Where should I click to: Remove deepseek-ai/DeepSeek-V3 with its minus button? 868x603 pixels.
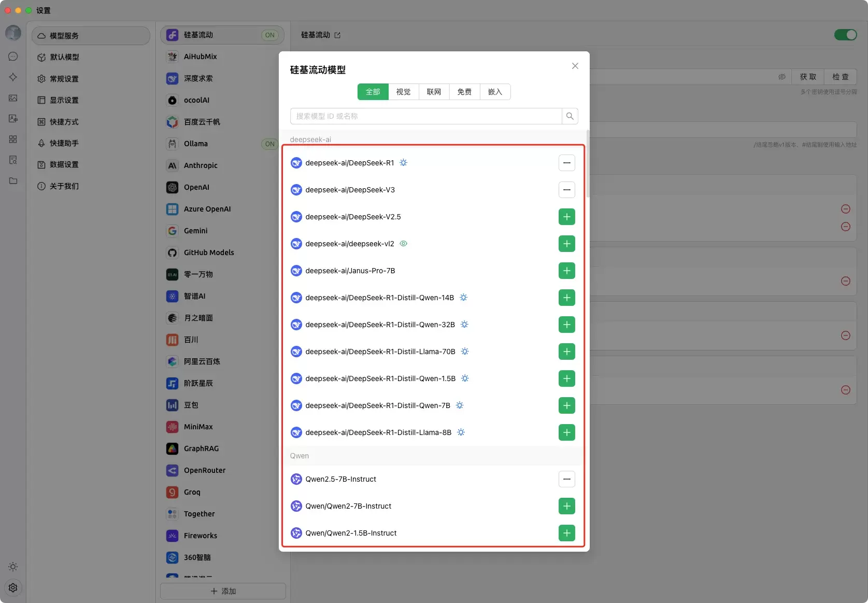[567, 190]
